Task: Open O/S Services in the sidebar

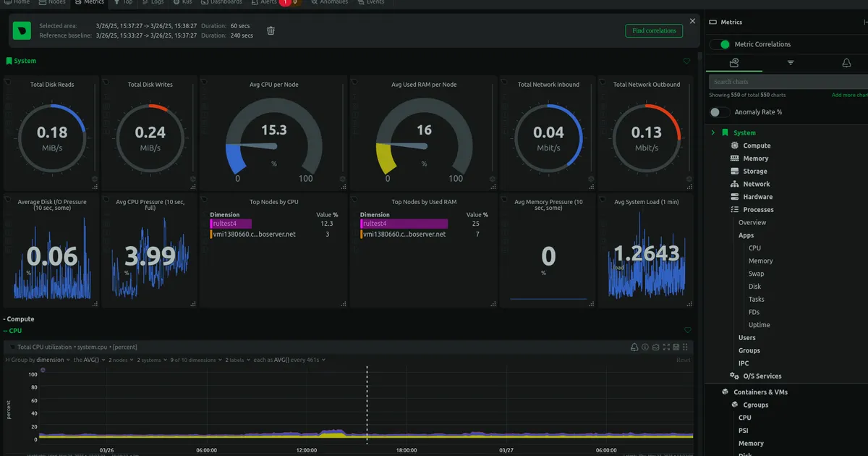Action: tap(762, 376)
